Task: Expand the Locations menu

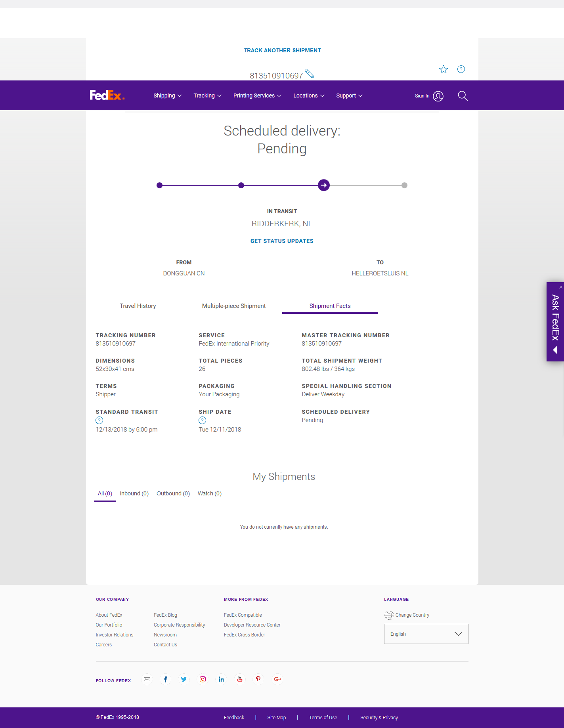Action: click(x=309, y=96)
